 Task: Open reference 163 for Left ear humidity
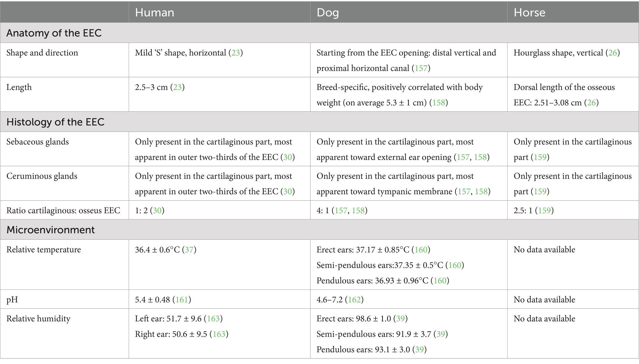point(213,319)
